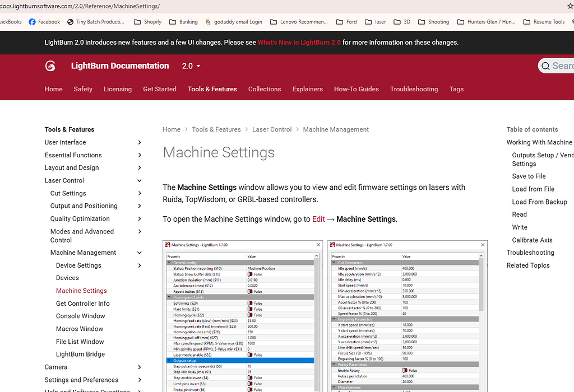Open the Banking bookmarks folder
574x392 pixels.
(x=183, y=22)
